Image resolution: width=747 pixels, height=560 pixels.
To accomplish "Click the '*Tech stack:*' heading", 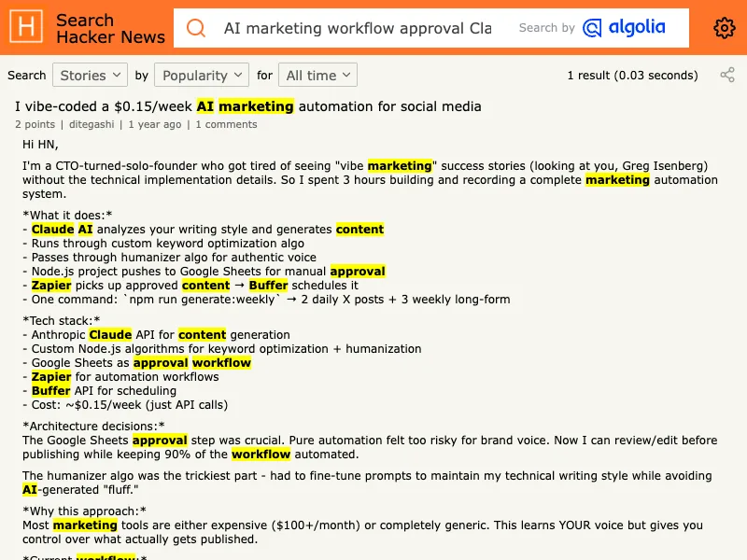I will pyautogui.click(x=62, y=321).
